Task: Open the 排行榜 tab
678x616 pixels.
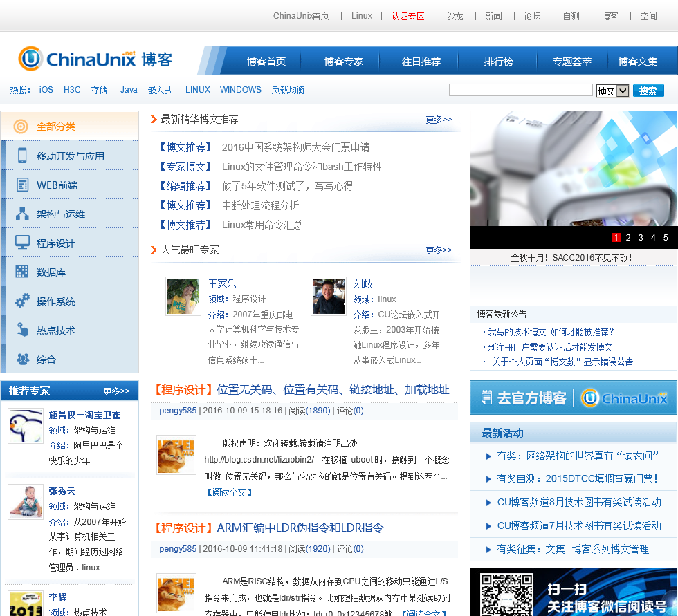Action: (x=499, y=62)
